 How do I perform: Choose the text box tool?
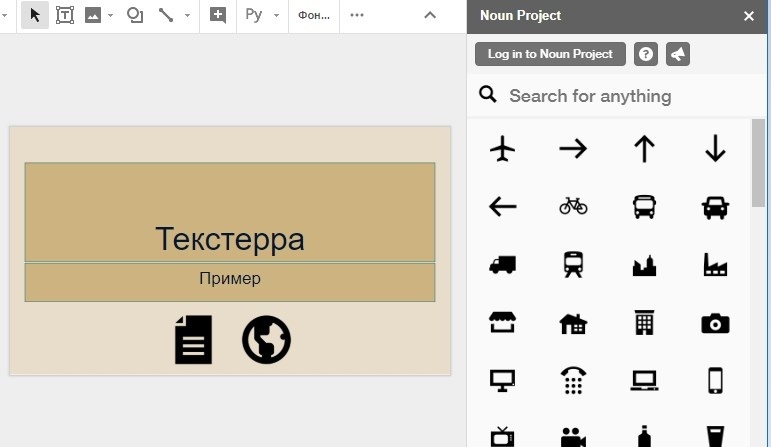click(x=65, y=15)
